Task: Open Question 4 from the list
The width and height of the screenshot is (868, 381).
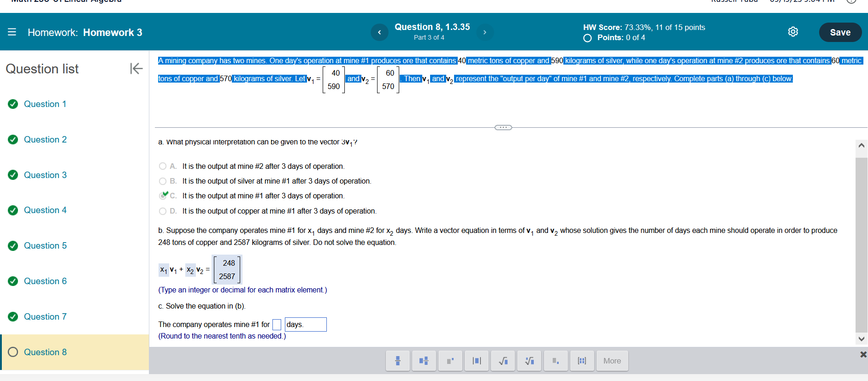Action: coord(45,210)
